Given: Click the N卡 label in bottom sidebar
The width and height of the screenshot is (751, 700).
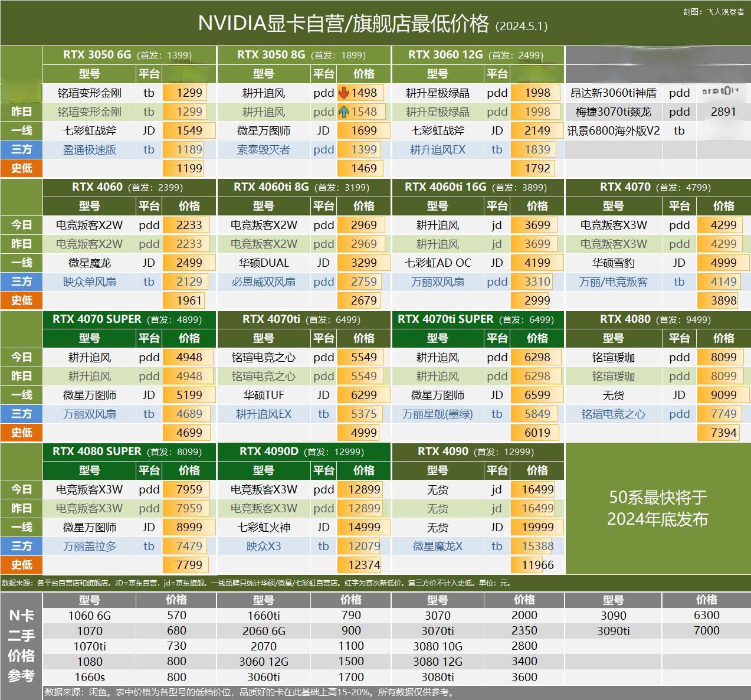Looking at the screenshot, I should point(22,615).
